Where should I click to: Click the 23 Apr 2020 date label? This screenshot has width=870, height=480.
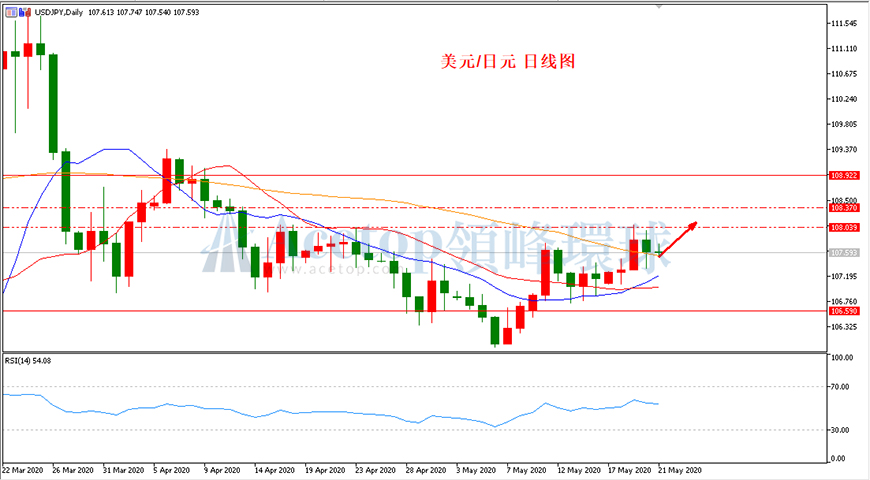point(376,471)
